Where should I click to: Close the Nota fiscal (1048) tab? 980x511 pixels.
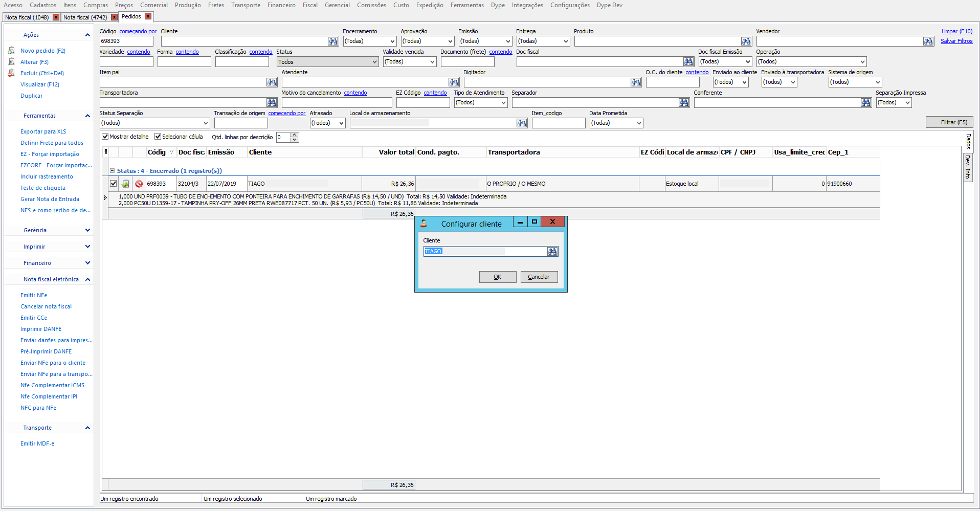56,17
